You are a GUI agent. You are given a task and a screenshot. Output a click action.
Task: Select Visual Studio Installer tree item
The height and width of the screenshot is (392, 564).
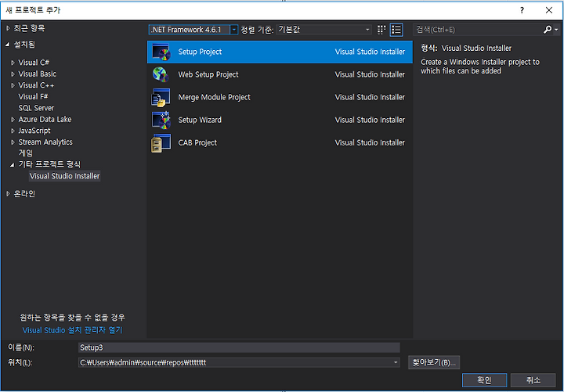65,176
